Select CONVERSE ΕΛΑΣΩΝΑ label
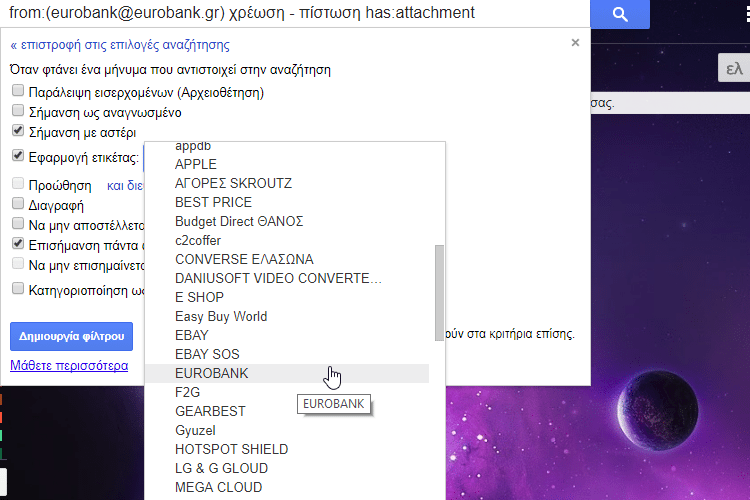 click(x=287, y=259)
